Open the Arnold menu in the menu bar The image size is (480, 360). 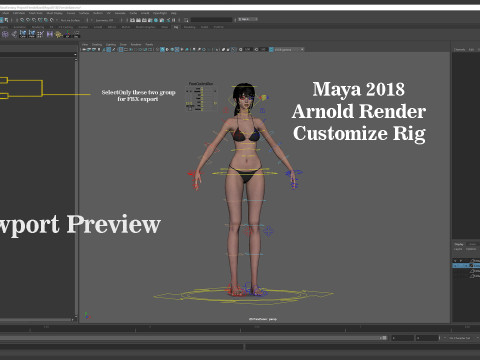145,13
